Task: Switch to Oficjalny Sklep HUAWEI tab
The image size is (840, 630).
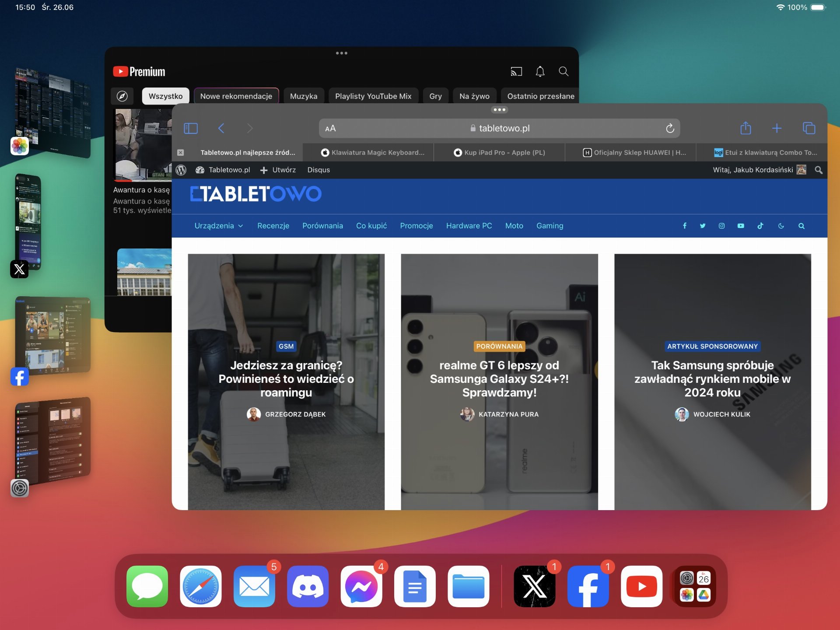Action: (x=630, y=153)
